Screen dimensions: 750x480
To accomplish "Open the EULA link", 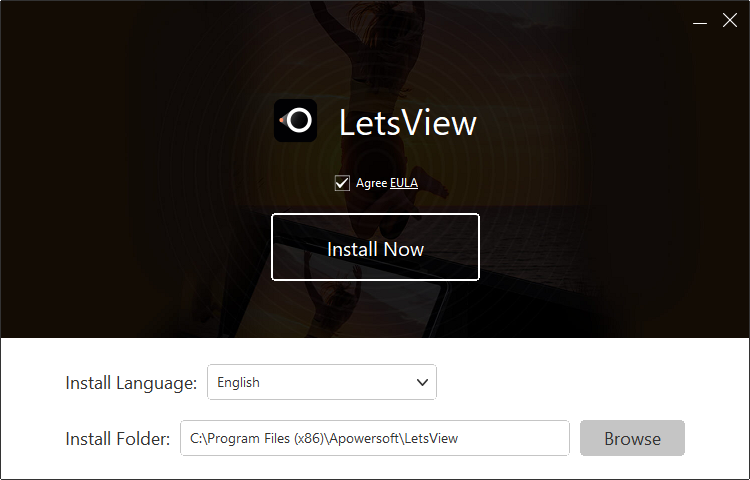I will (x=404, y=183).
